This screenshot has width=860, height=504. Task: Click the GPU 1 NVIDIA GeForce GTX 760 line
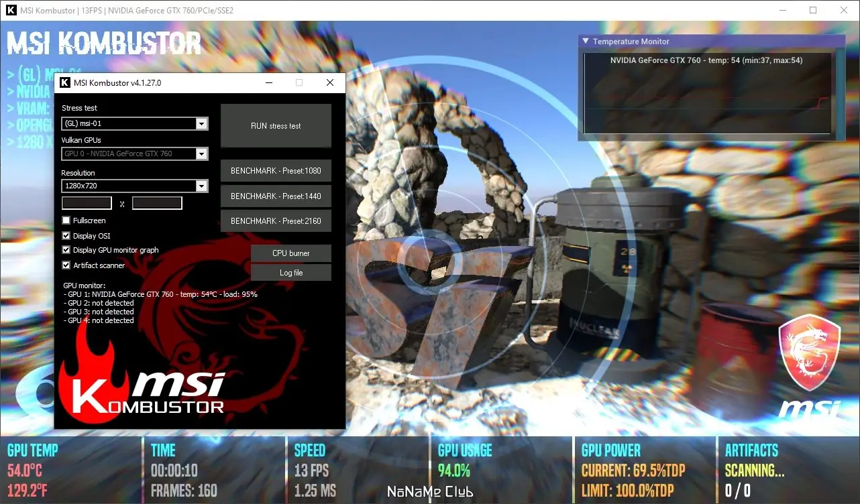[x=160, y=294]
